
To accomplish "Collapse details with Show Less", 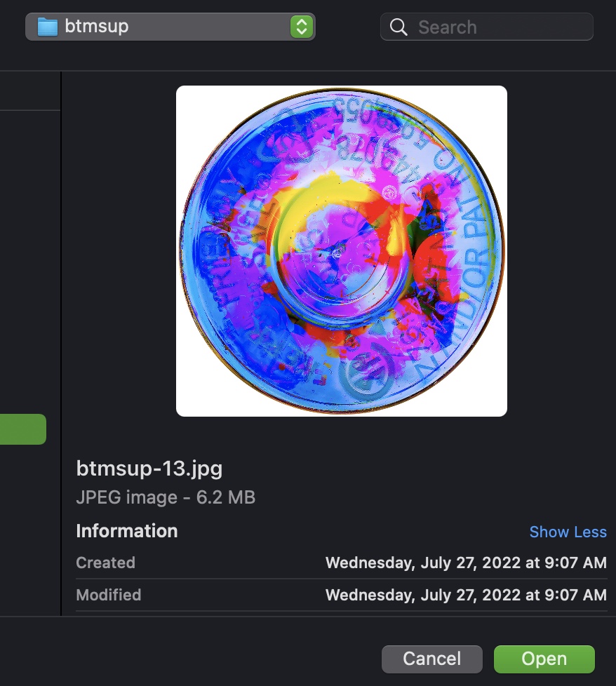I will click(x=568, y=532).
